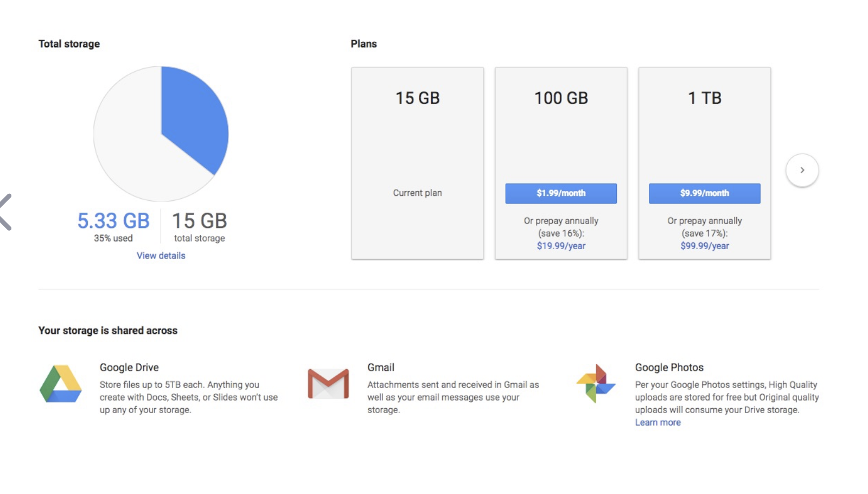Image resolution: width=868 pixels, height=494 pixels.
Task: Click the Google Photos heading
Action: 669,368
